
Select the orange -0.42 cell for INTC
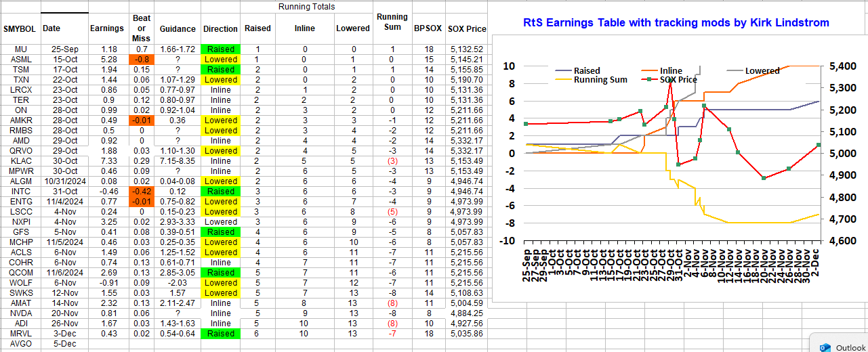tap(141, 192)
